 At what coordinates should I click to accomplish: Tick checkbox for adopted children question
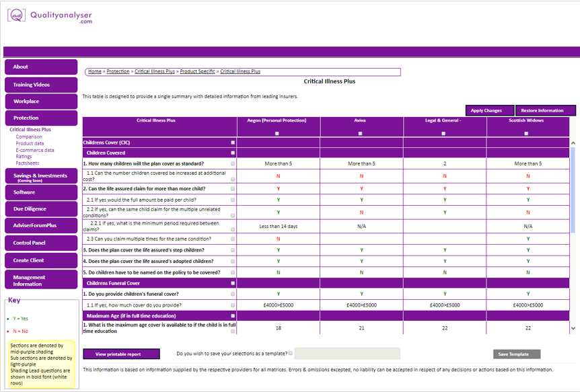(x=233, y=261)
